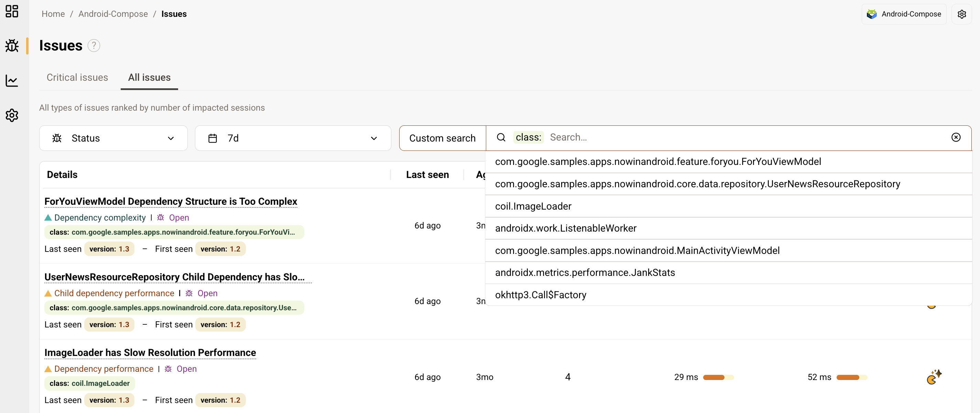
Task: Open ForYouViewModel Dependency Structure issue link
Action: 171,201
